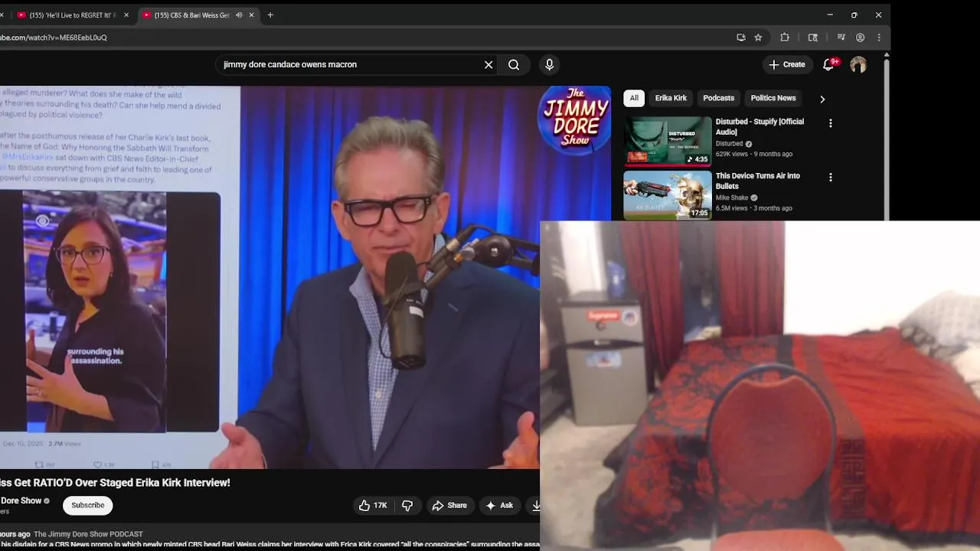This screenshot has height=551, width=980.
Task: Open options for This Device Turns Air video
Action: click(831, 178)
